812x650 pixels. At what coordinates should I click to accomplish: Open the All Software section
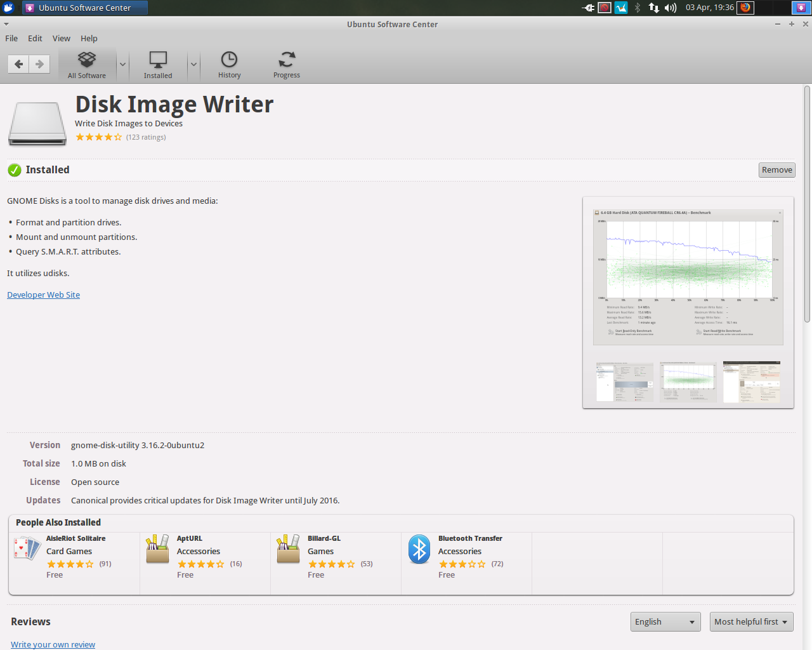point(87,65)
